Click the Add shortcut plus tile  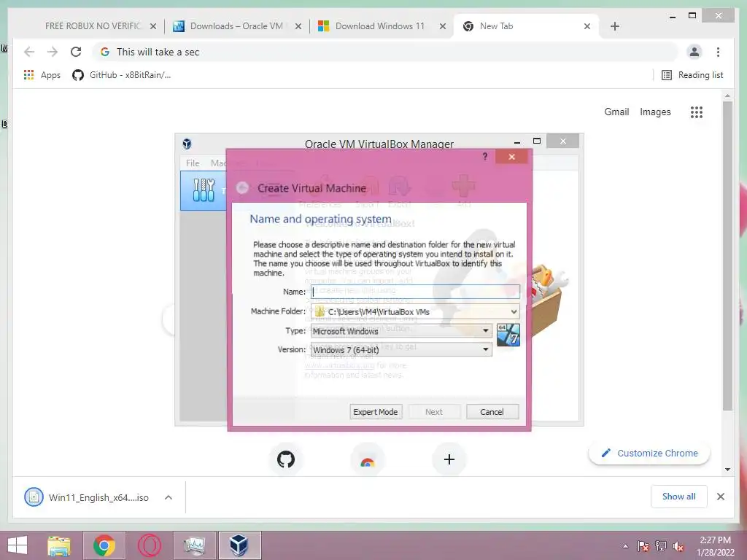[449, 459]
